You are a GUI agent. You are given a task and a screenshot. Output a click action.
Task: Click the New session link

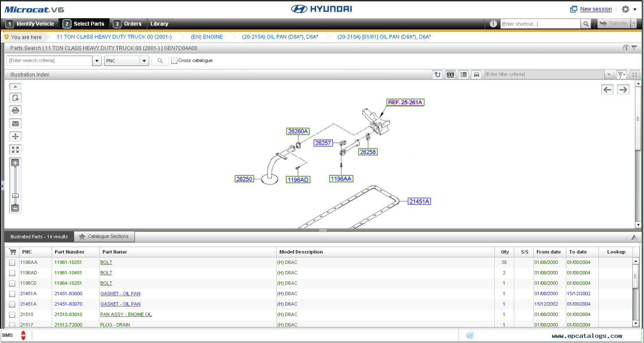coord(595,9)
